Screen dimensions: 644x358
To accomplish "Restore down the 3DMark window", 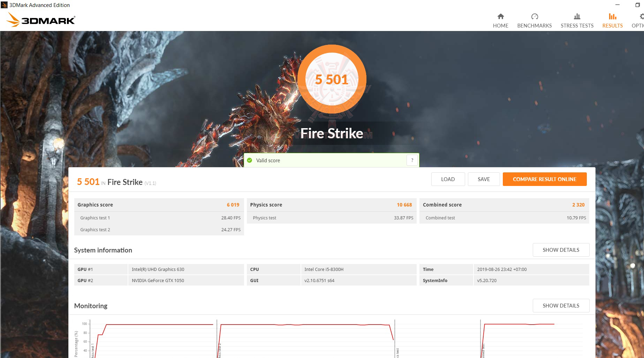I will tap(638, 5).
